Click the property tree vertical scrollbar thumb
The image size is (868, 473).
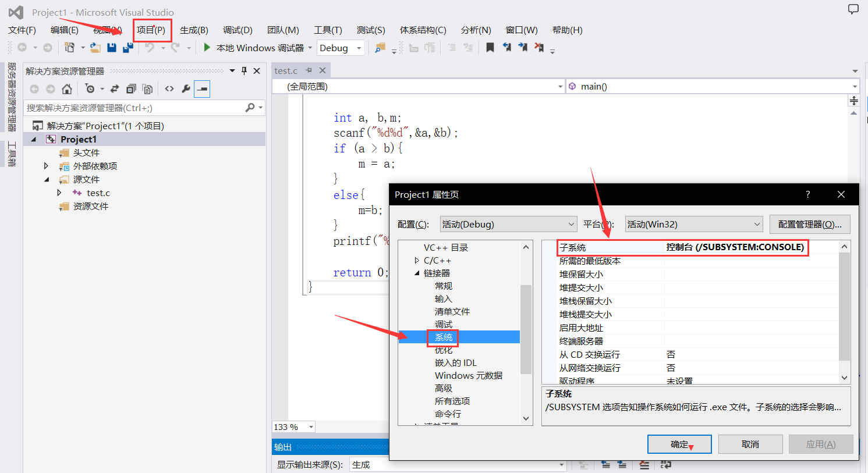tap(526, 329)
